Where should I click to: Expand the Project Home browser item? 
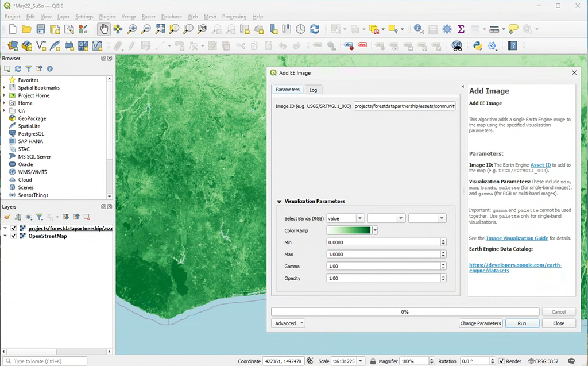4,95
